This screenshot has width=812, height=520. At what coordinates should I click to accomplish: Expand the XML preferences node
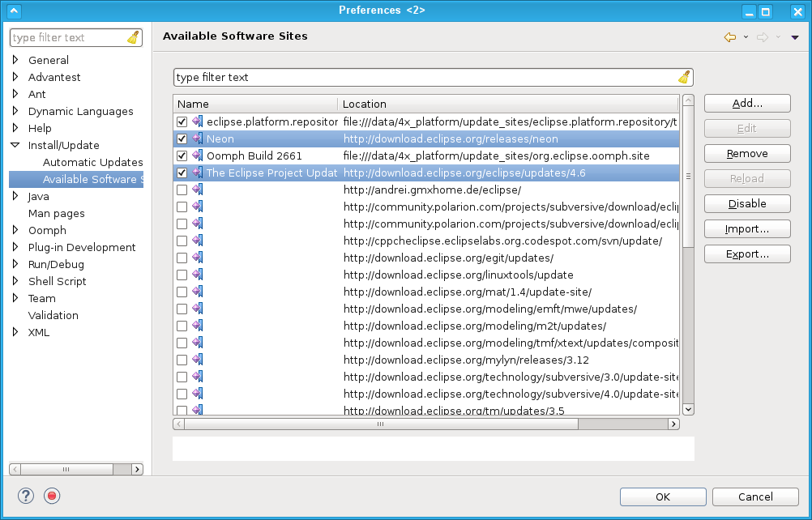(x=15, y=332)
